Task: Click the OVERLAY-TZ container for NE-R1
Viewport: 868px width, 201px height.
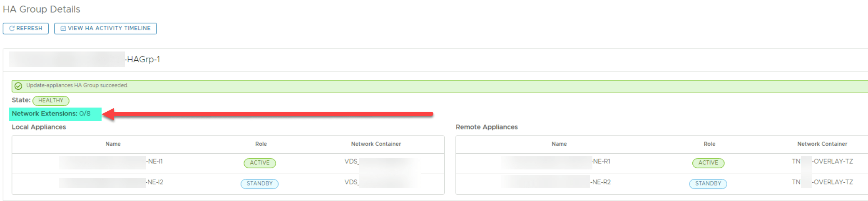Action: tap(832, 162)
